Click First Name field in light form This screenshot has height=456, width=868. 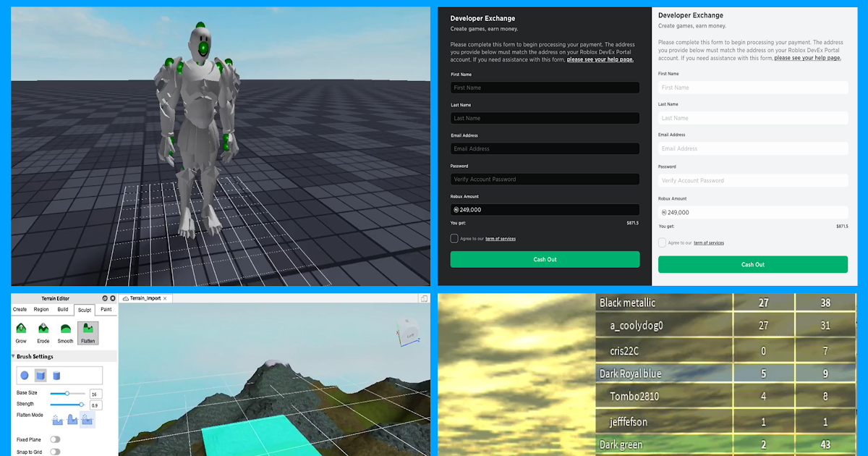pos(753,88)
